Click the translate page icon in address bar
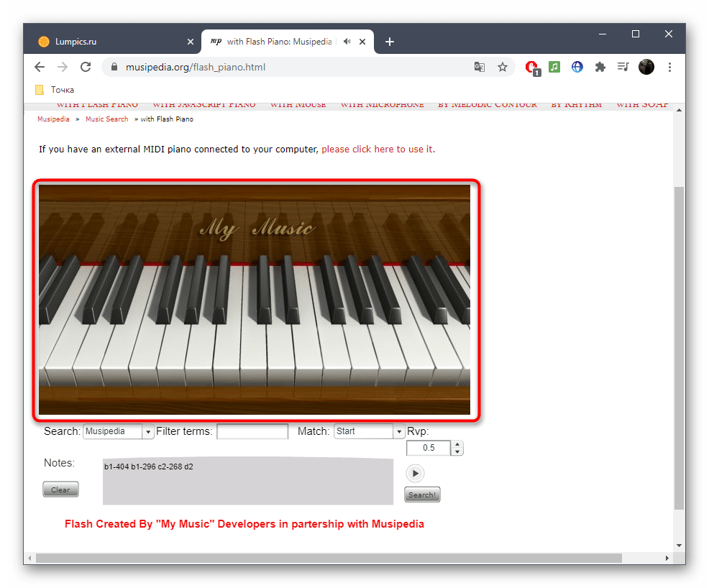 [479, 67]
